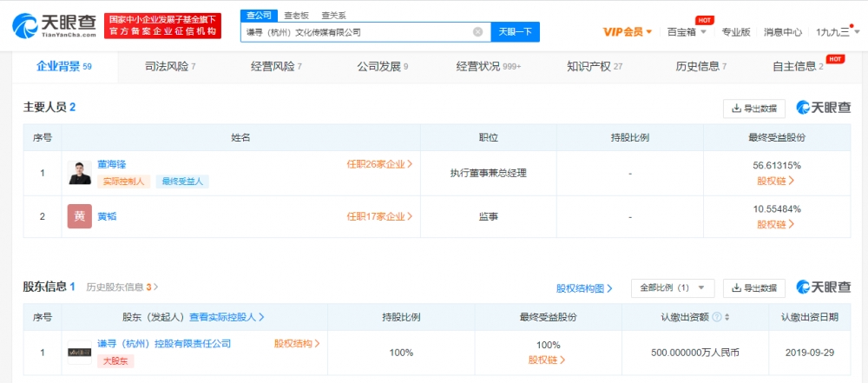Expand 任职17家企业 for 黄韬

pos(380,217)
